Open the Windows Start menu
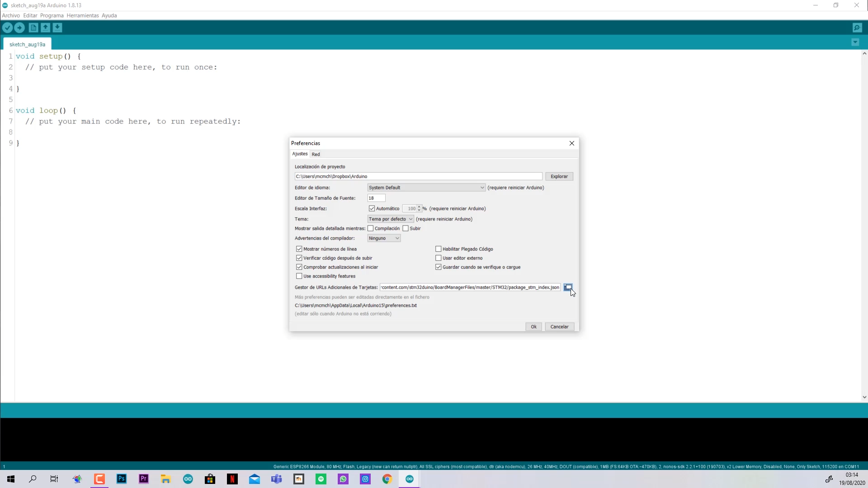 pos(11,479)
